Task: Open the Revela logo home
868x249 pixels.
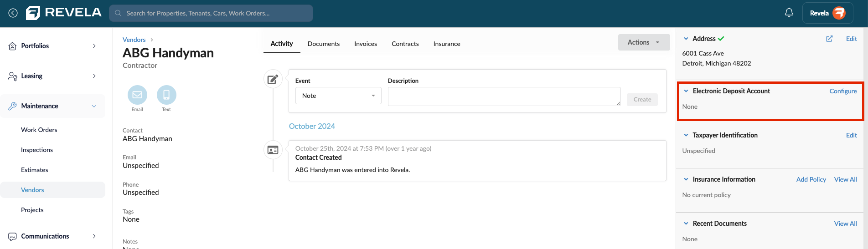Action: click(x=64, y=13)
